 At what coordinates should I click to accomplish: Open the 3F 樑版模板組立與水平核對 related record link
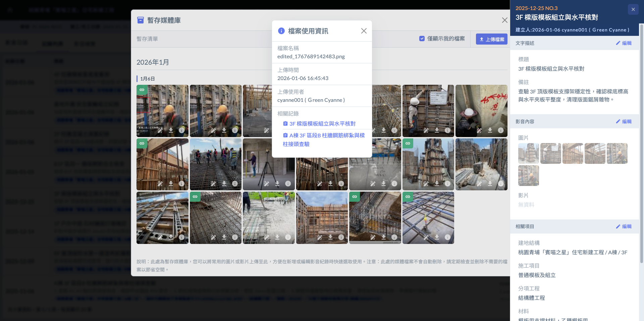(x=322, y=124)
